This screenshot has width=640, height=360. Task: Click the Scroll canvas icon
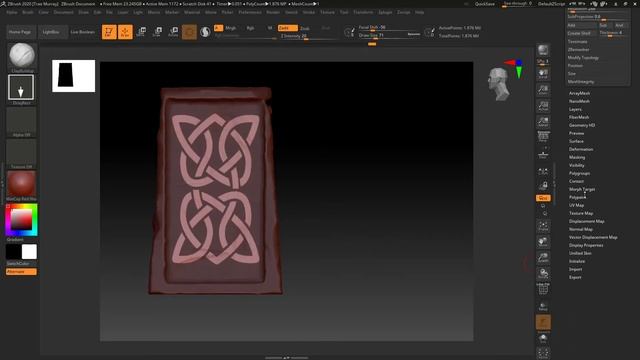coord(543,74)
